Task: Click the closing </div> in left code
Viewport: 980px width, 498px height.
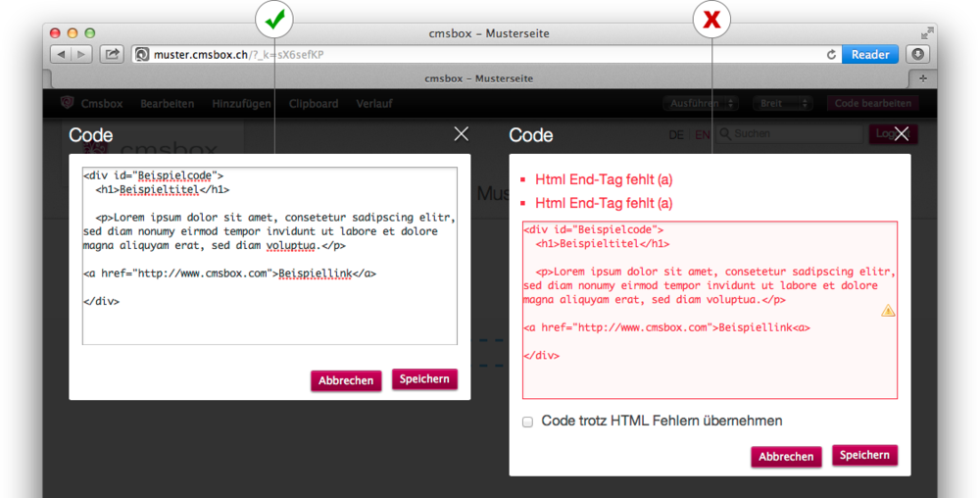Action: tap(101, 301)
